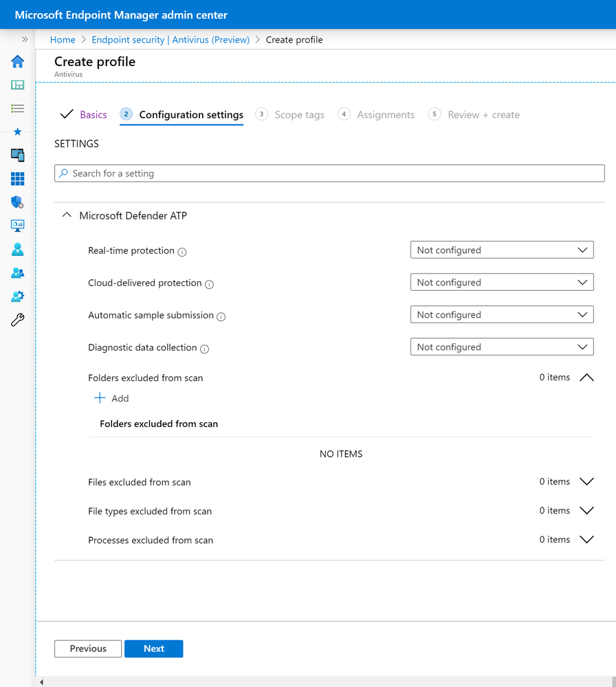
Task: Click the Folders excluded from scan column header
Action: [159, 424]
